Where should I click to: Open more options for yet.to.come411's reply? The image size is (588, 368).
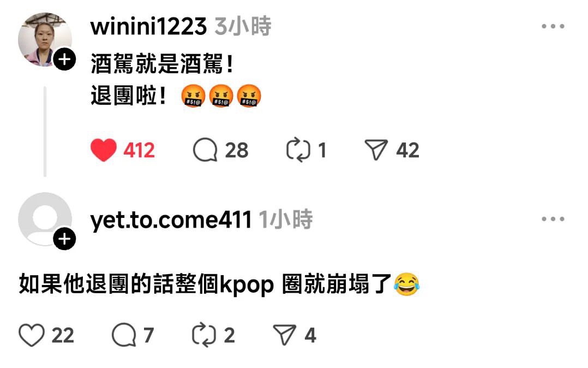pyautogui.click(x=553, y=219)
